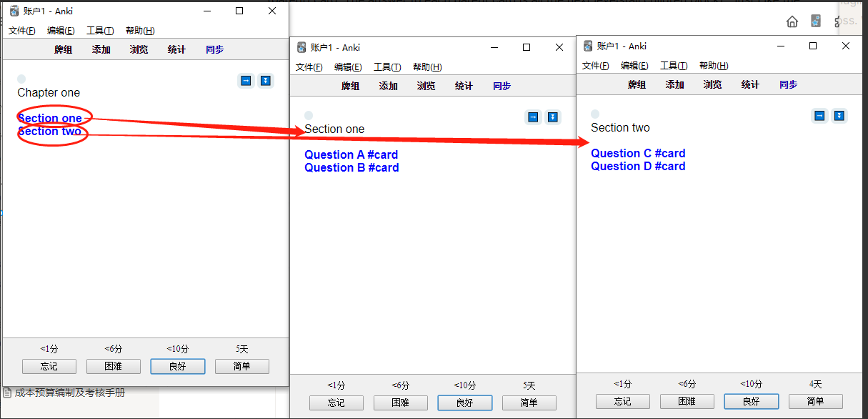Show 统计 in Section two window toolbar
Viewport: 868px width, 419px height.
[x=750, y=84]
